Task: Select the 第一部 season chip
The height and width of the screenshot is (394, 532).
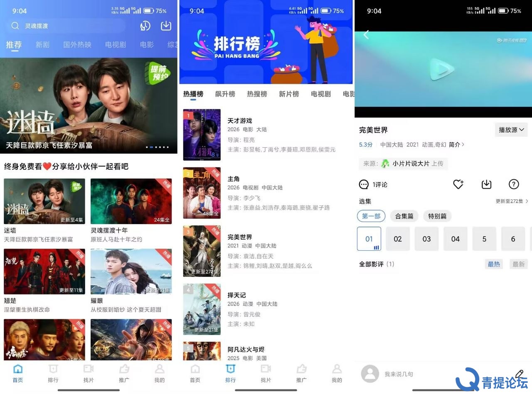Action: coord(371,216)
